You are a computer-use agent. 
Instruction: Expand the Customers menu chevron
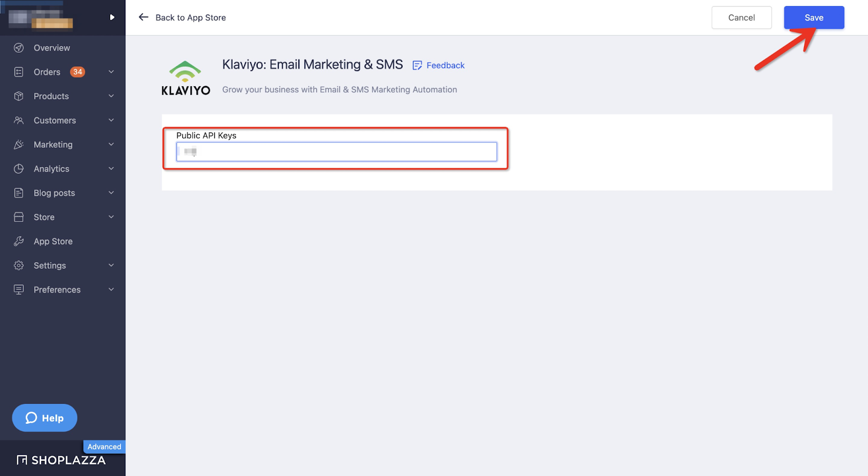(111, 120)
